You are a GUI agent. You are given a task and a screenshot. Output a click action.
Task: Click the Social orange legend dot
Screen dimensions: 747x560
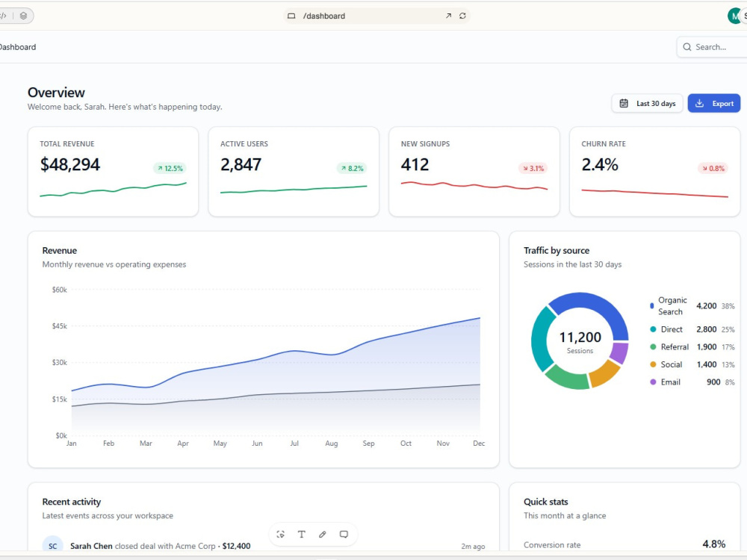(x=653, y=364)
